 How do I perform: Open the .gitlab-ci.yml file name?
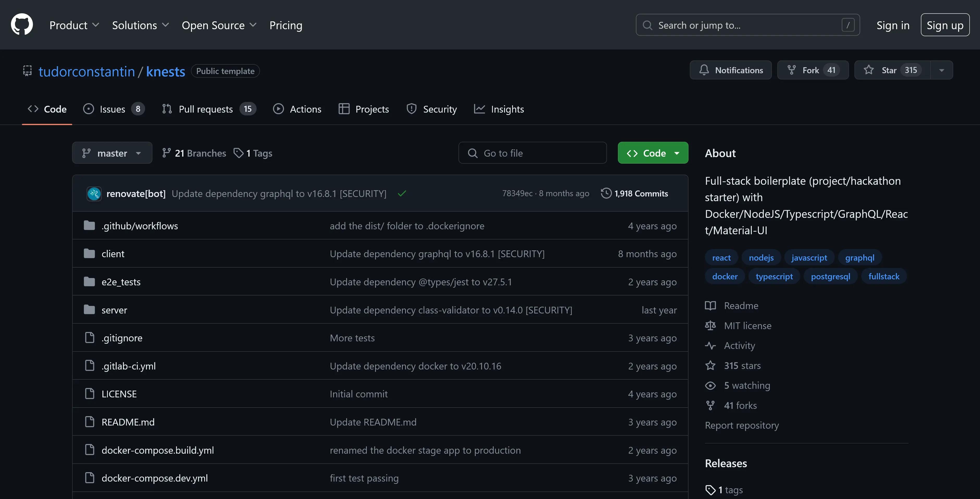[x=129, y=366]
